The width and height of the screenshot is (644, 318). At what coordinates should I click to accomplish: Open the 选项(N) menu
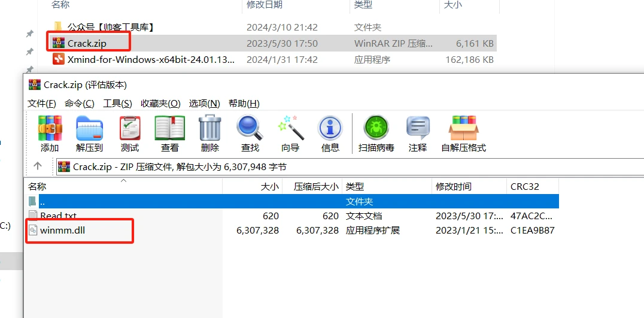(205, 103)
